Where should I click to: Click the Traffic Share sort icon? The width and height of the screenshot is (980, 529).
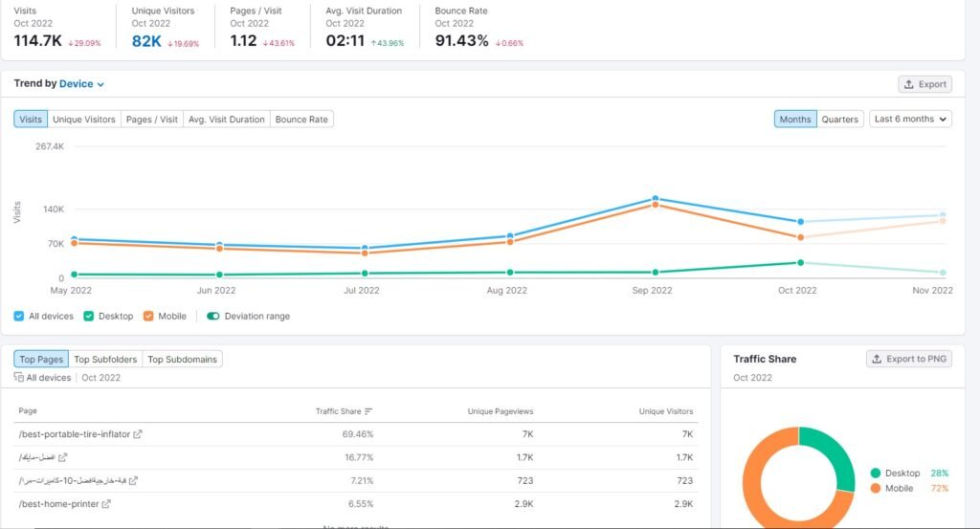click(368, 411)
